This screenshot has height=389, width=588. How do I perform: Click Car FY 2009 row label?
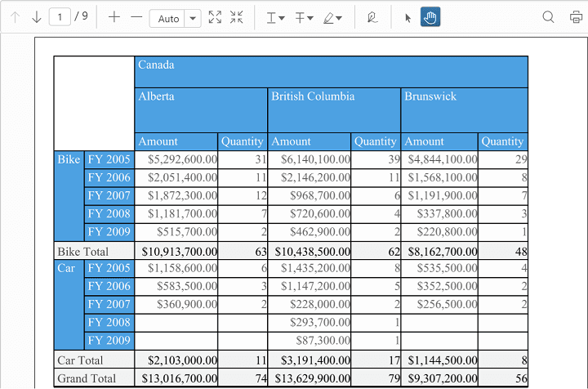point(109,341)
